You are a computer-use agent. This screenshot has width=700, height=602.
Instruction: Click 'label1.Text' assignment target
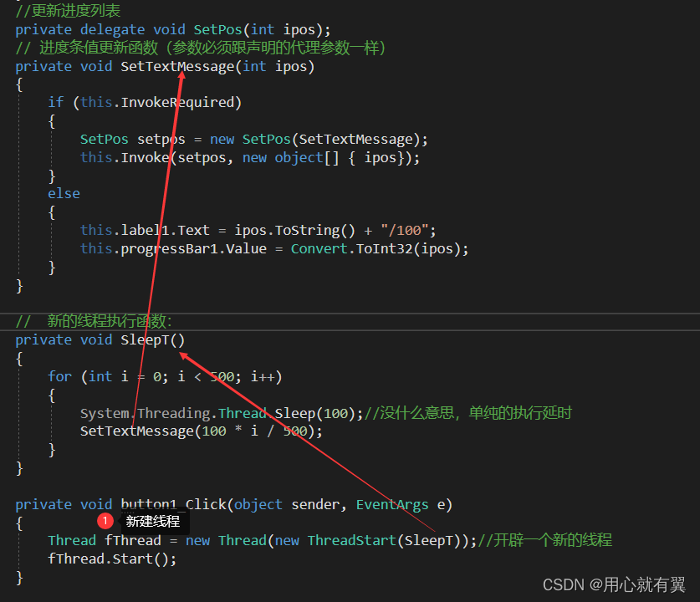point(166,230)
